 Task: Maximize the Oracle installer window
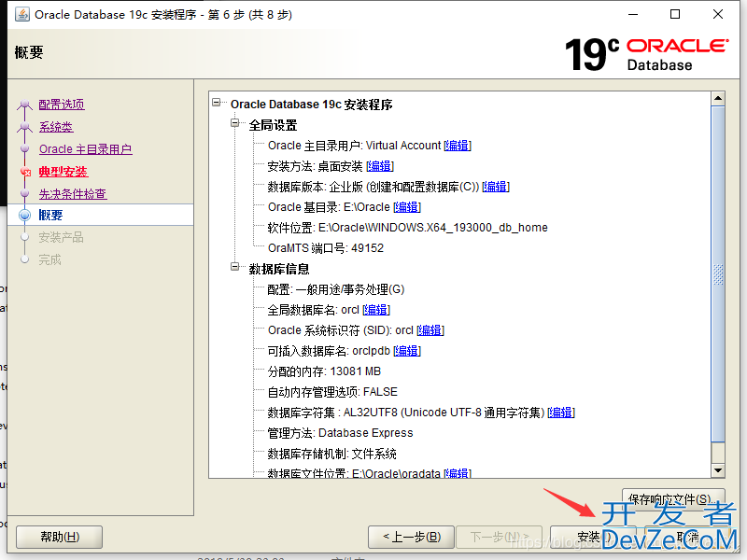[x=675, y=14]
